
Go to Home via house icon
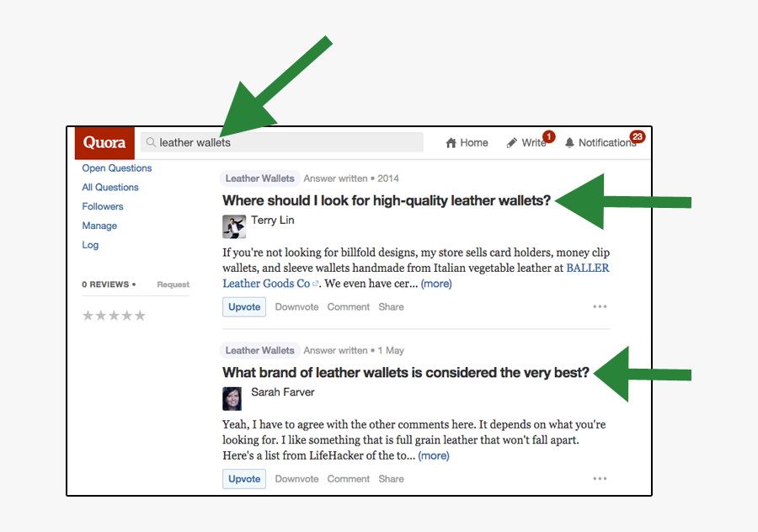click(x=451, y=143)
